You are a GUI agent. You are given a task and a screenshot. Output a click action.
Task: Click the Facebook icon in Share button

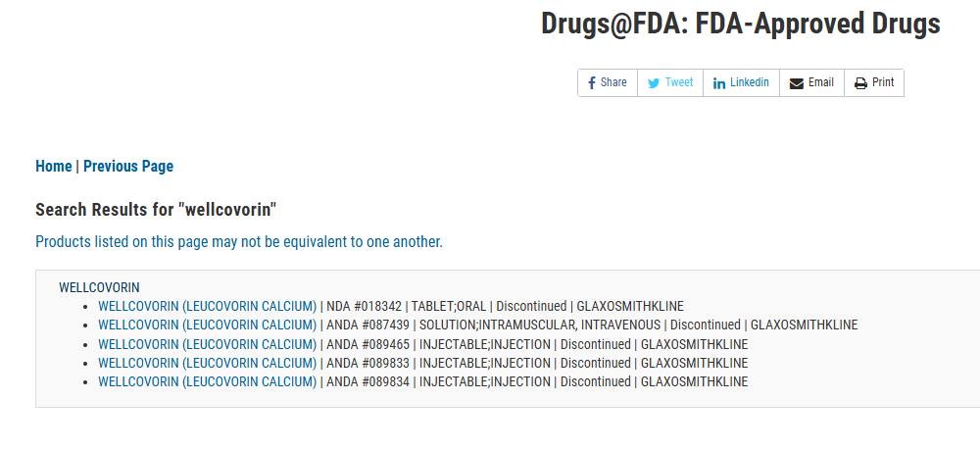592,83
